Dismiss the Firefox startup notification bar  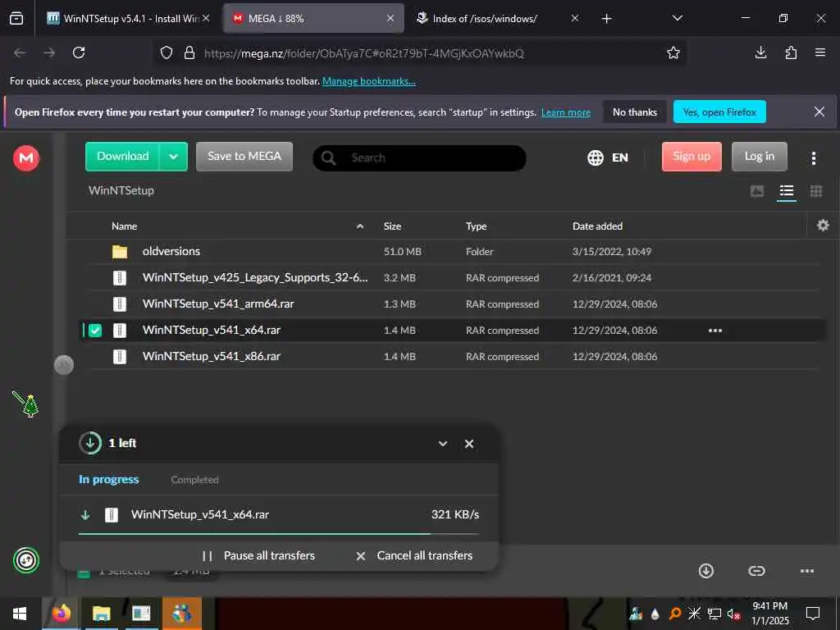point(819,112)
